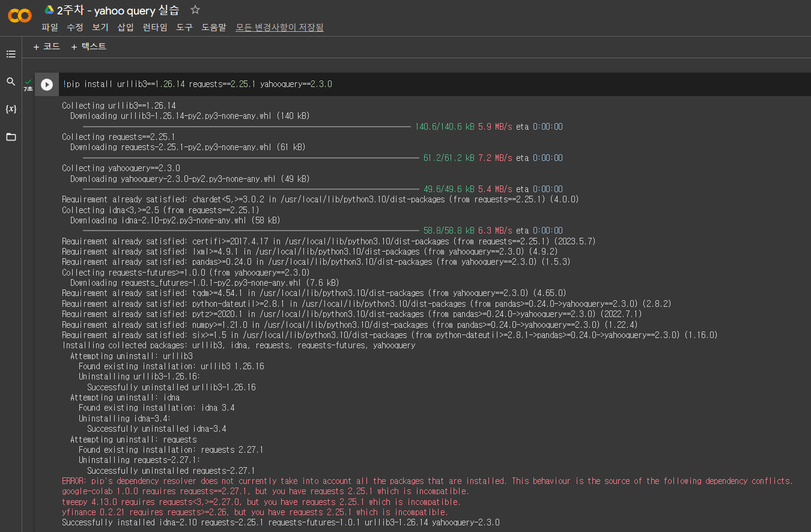Click the 'Attempting uninstall: requests' line
Image resolution: width=811 pixels, height=532 pixels.
pyautogui.click(x=133, y=440)
